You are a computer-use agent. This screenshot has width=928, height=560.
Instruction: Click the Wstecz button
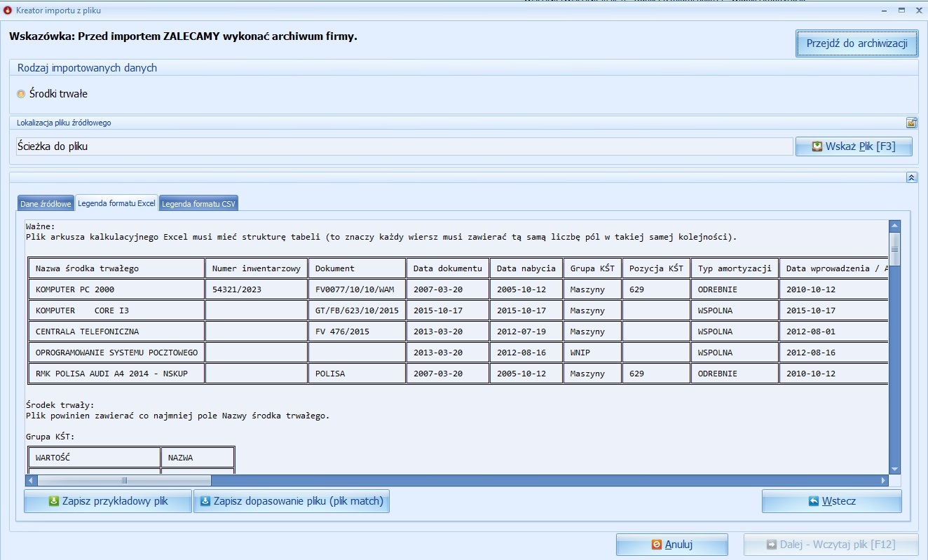point(832,501)
